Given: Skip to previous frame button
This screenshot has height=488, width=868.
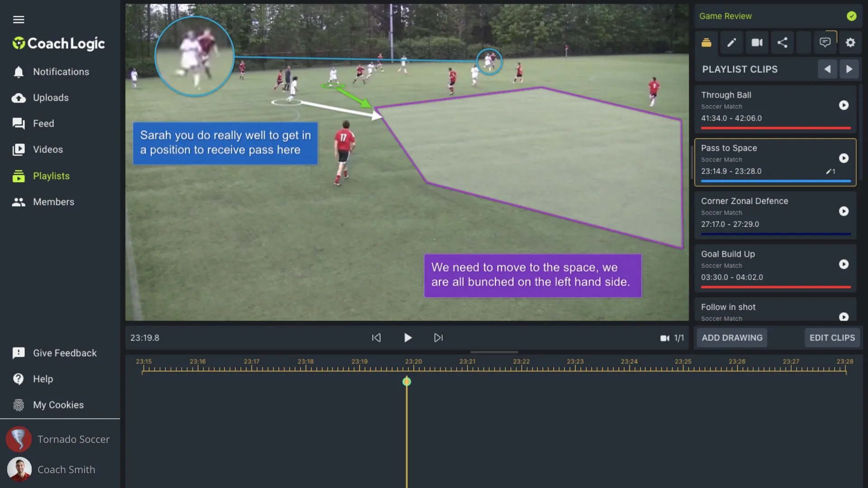Looking at the screenshot, I should click(376, 338).
